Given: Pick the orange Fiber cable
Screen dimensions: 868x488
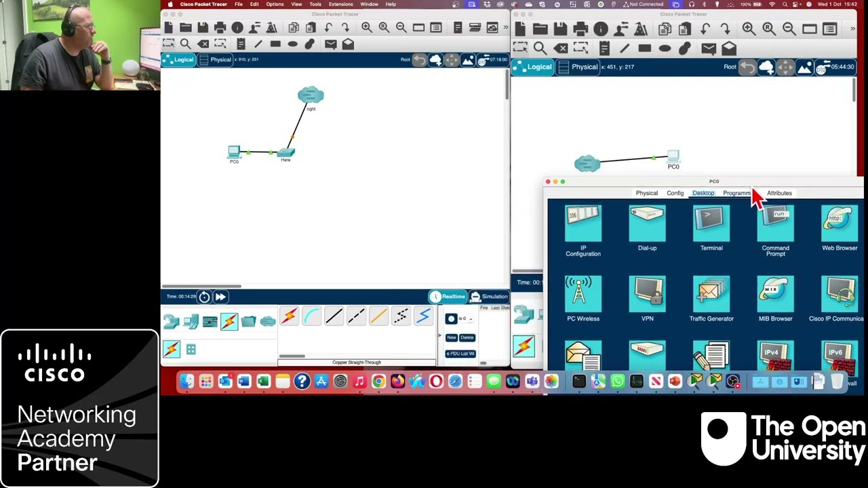Looking at the screenshot, I should [x=378, y=316].
